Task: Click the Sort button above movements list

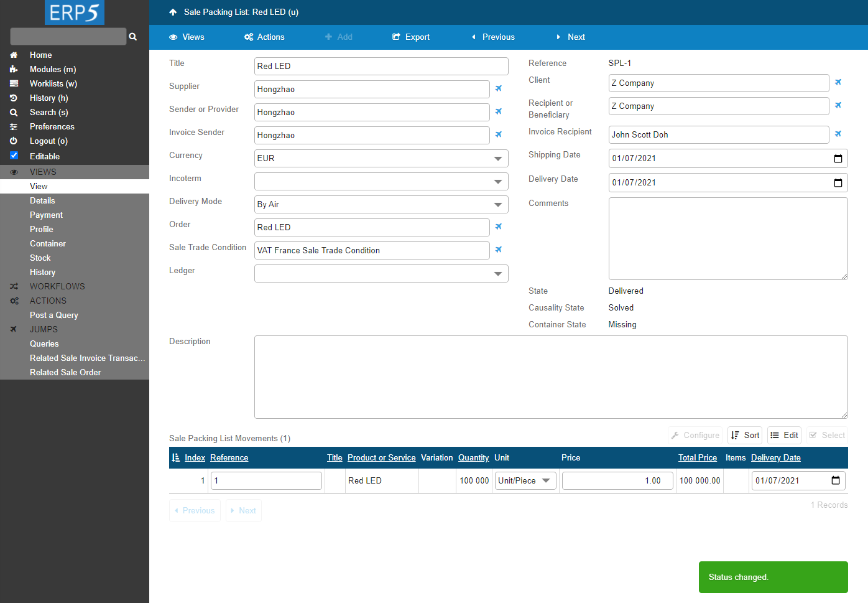Action: (x=745, y=435)
